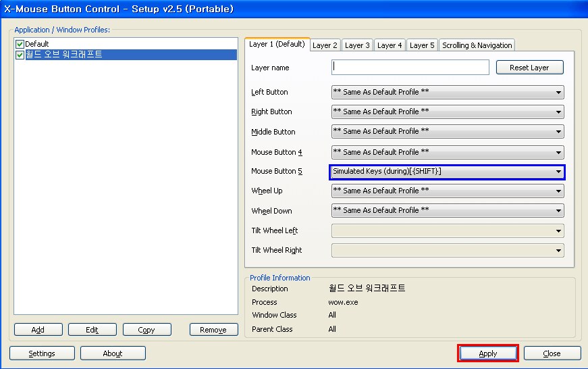Click the Close button at bottom
Viewport: 588px width, 369px height.
point(552,353)
